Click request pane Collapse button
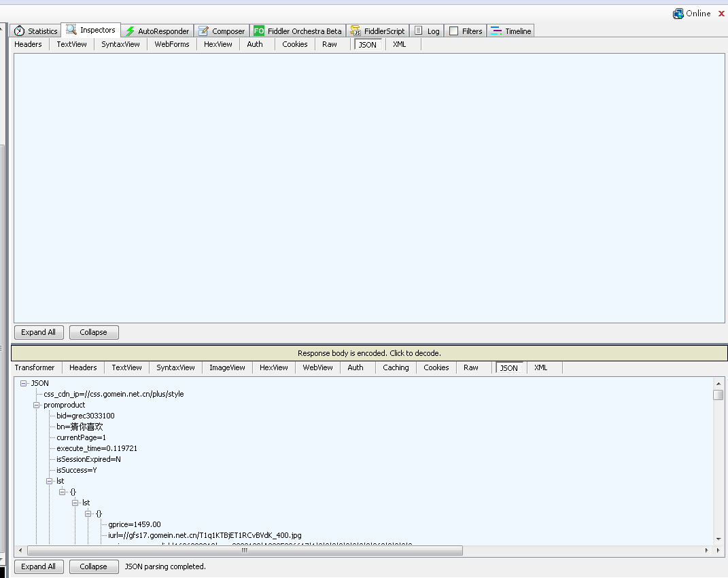 tap(94, 332)
